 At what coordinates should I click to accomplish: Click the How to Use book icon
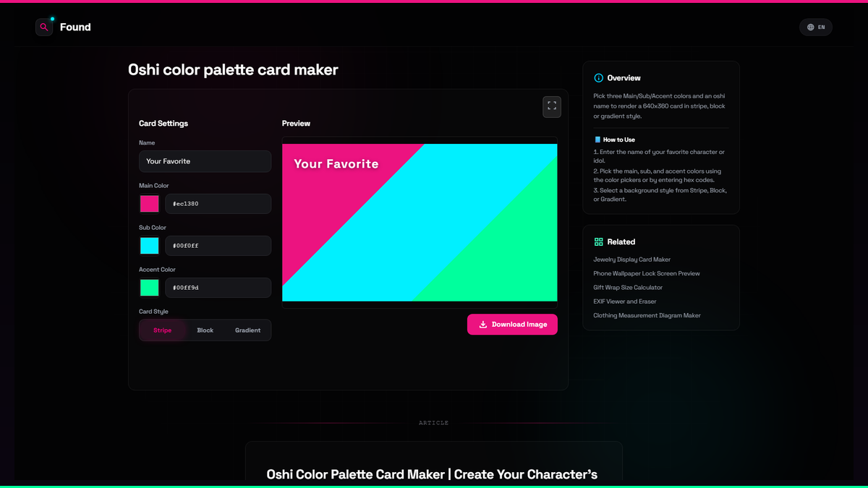click(597, 140)
